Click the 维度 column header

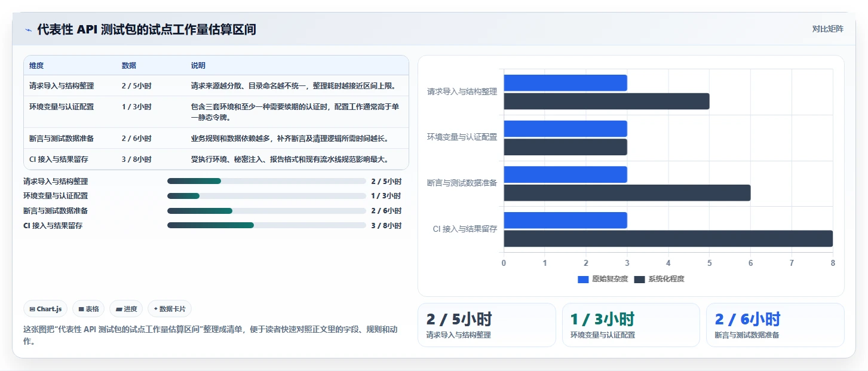tap(36, 65)
